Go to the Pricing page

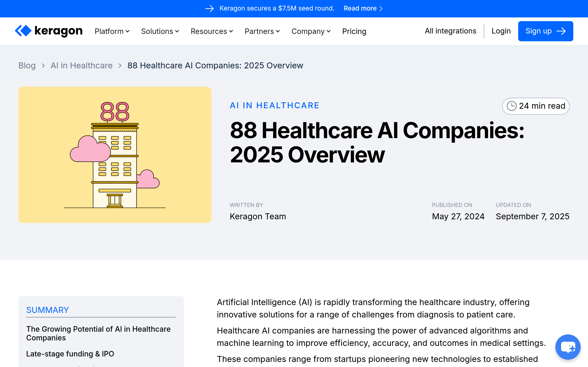(354, 31)
